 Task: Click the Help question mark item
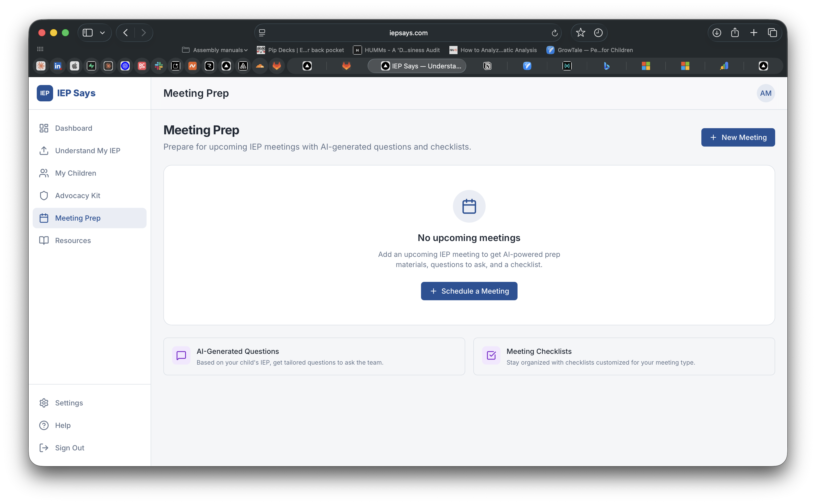click(63, 425)
